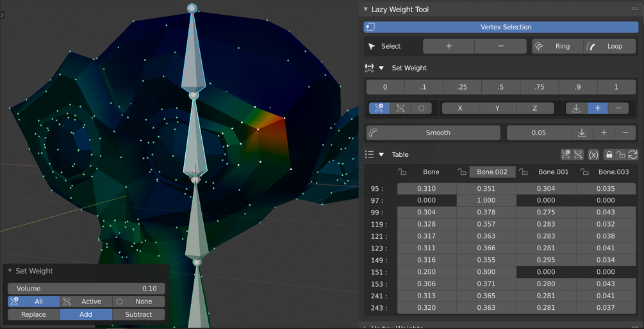Select the Active normalize option in popup
The image size is (644, 329).
[87, 301]
